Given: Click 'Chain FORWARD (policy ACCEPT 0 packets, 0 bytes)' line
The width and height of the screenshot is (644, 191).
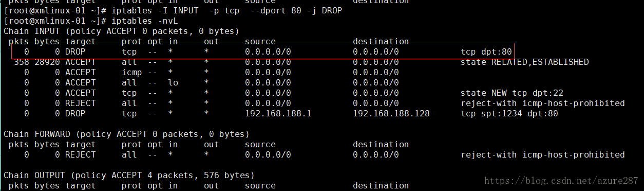Looking at the screenshot, I should [127, 134].
